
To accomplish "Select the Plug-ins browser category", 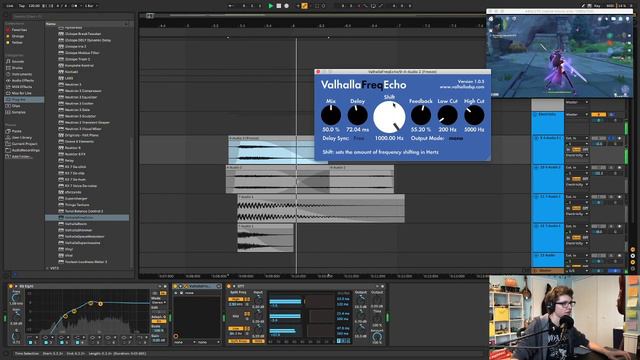I will click(x=24, y=99).
